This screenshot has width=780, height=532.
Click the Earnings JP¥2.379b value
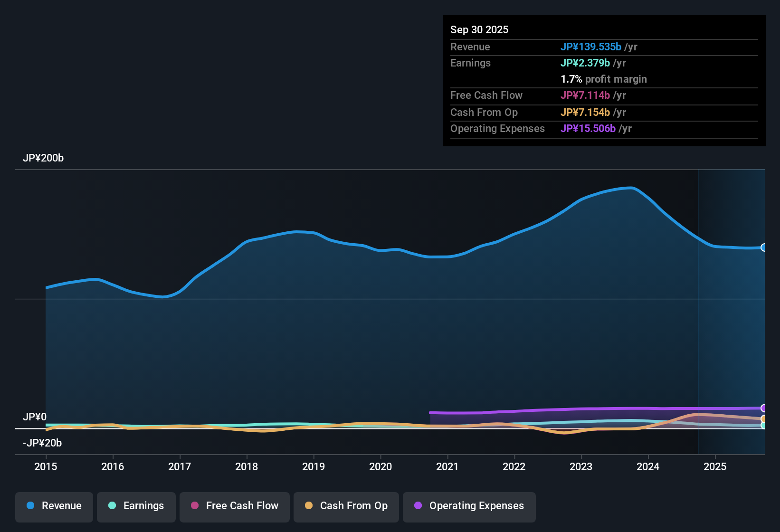[x=586, y=63]
